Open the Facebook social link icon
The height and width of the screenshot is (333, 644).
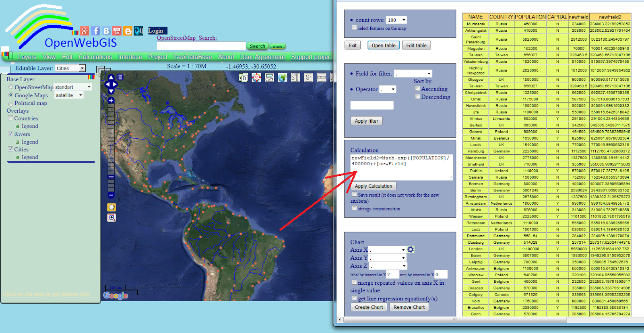point(95,31)
